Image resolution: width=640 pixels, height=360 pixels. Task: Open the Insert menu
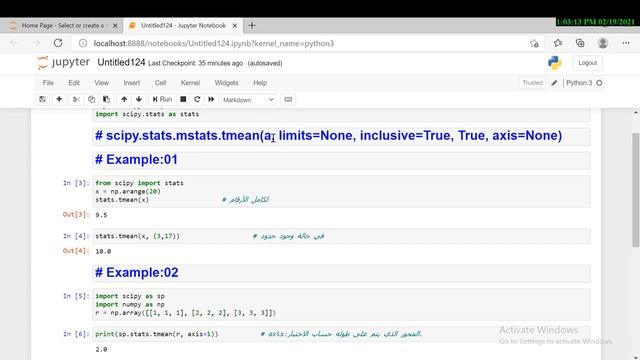point(132,83)
